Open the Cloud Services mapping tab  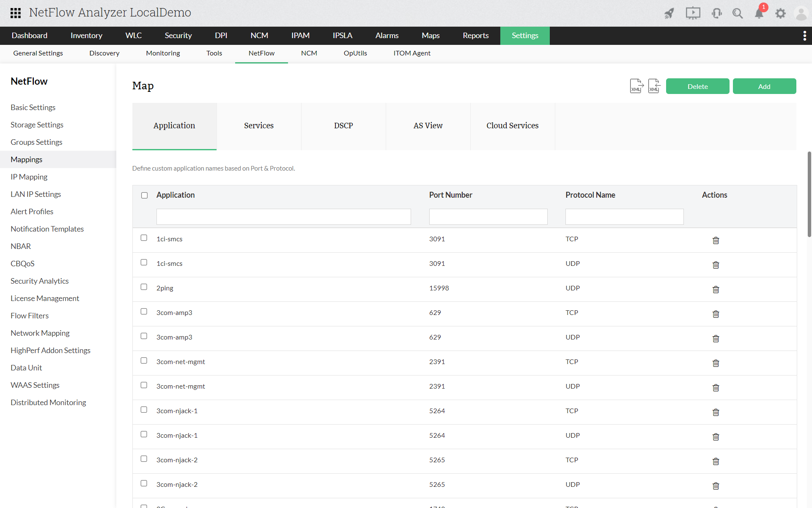point(513,126)
